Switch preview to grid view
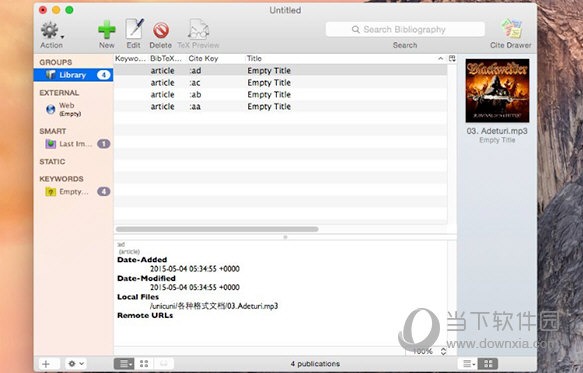Screen dimensions: 583x373 [144, 364]
